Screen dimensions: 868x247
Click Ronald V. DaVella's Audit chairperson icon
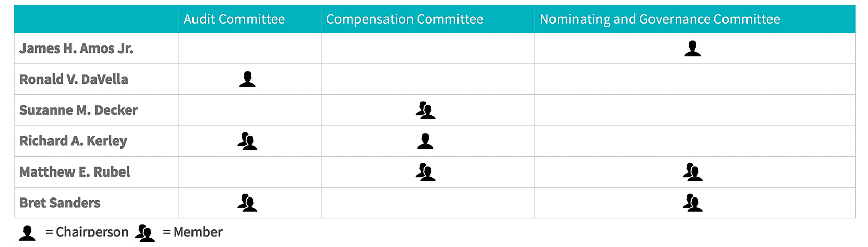point(248,80)
